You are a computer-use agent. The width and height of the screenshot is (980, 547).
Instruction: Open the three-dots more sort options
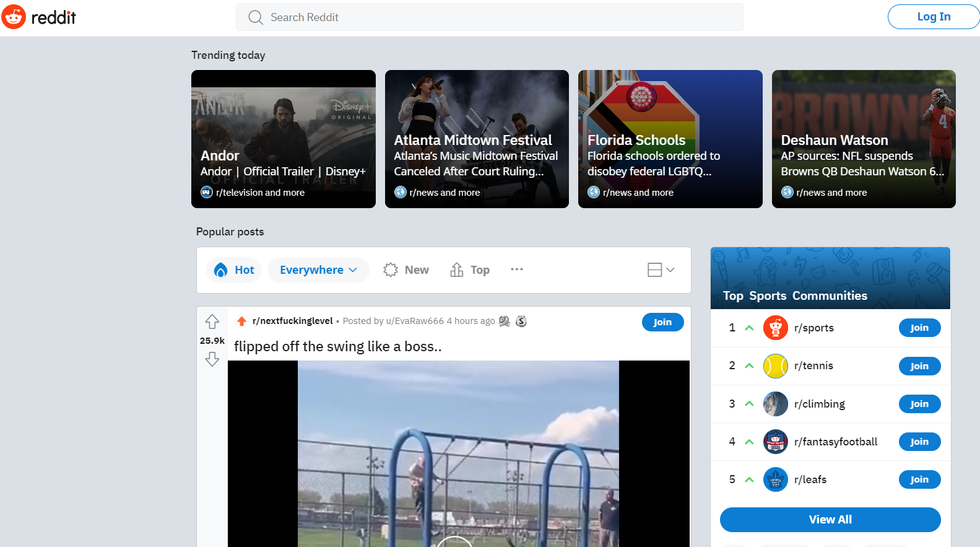click(517, 269)
